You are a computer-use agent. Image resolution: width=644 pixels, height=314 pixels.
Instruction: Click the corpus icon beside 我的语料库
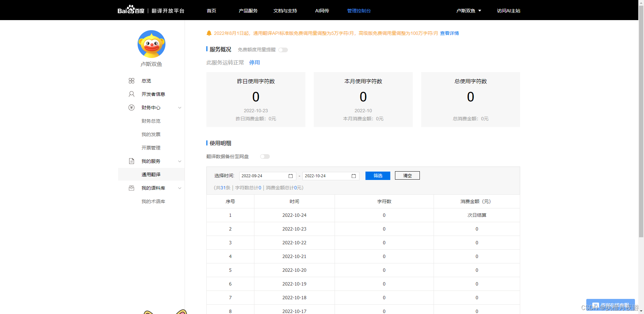tap(132, 188)
